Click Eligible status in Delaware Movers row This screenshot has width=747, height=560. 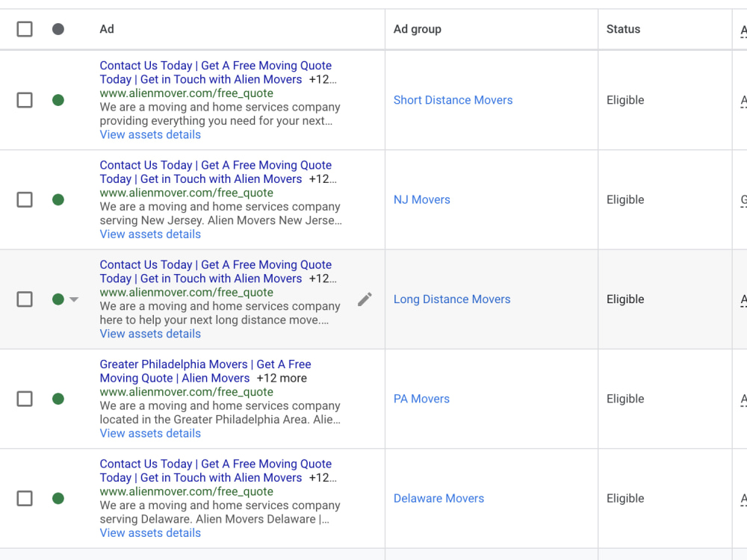[x=625, y=498]
